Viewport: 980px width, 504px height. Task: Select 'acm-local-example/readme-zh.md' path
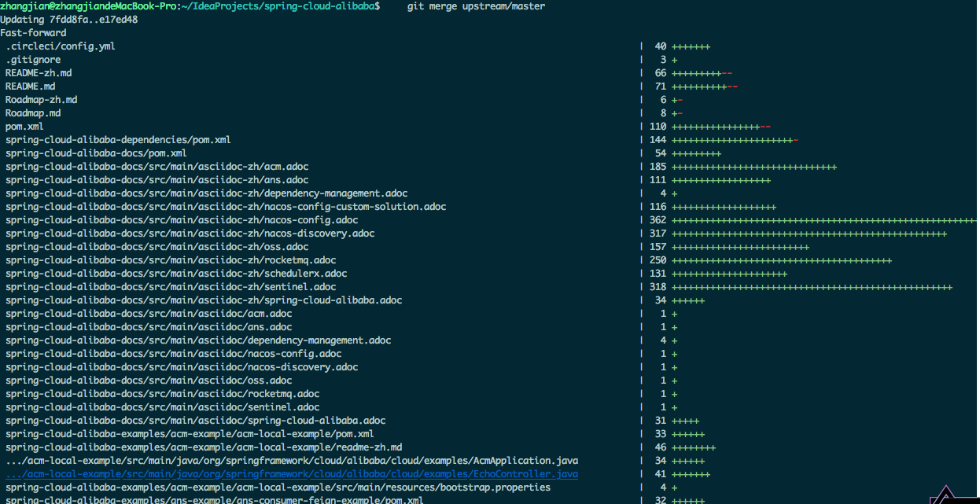(204, 447)
